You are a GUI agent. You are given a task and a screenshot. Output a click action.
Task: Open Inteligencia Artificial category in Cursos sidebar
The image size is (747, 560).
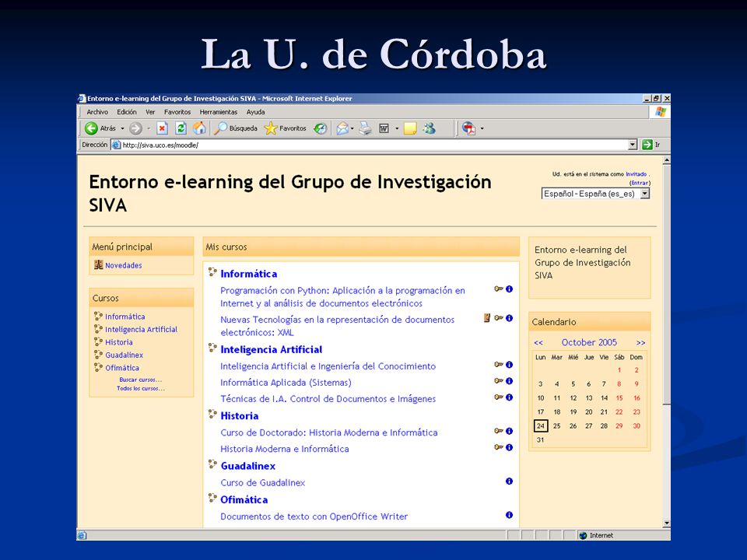(x=141, y=329)
